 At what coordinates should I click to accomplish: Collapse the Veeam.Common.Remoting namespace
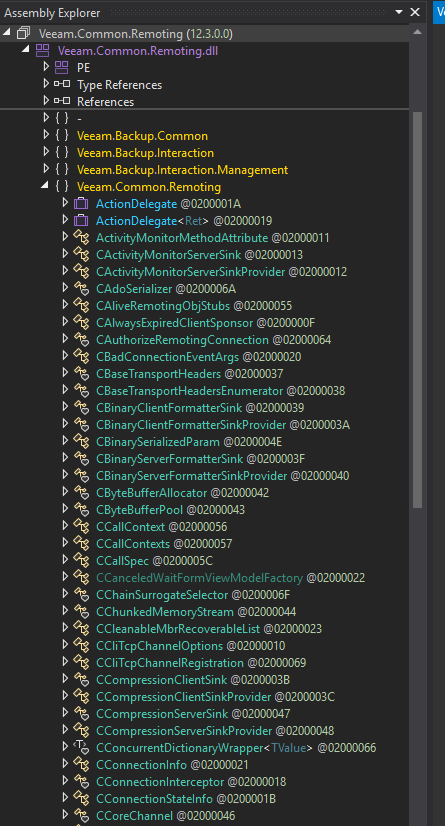tap(45, 186)
